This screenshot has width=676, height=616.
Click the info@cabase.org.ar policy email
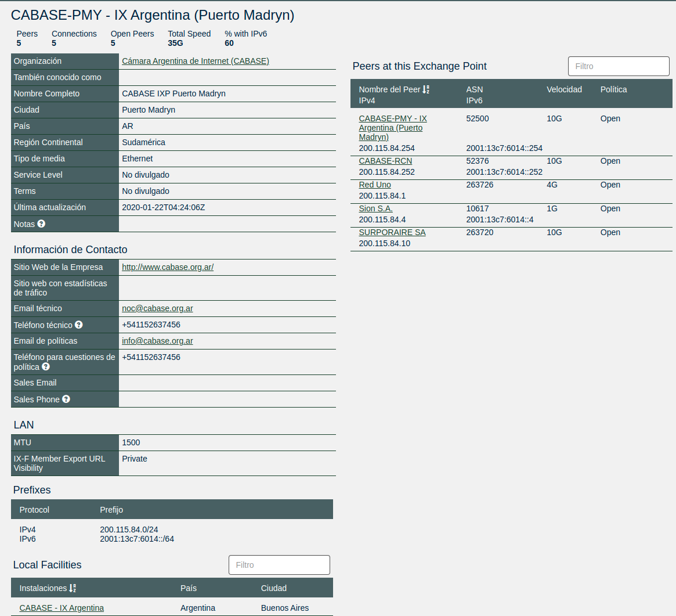(x=157, y=341)
